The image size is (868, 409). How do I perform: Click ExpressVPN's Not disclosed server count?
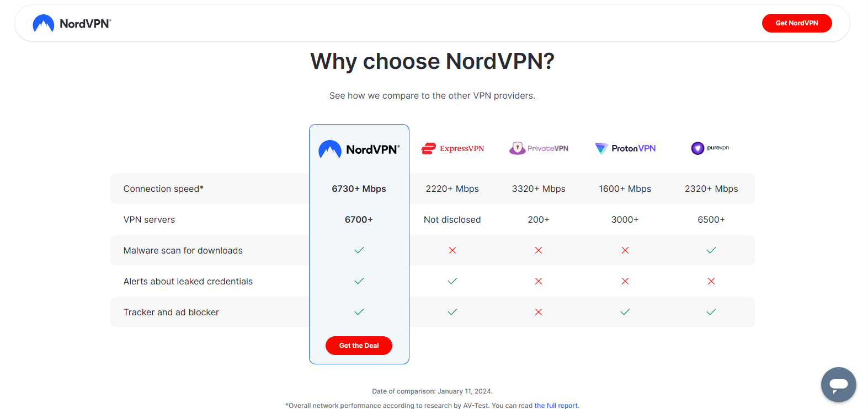452,219
